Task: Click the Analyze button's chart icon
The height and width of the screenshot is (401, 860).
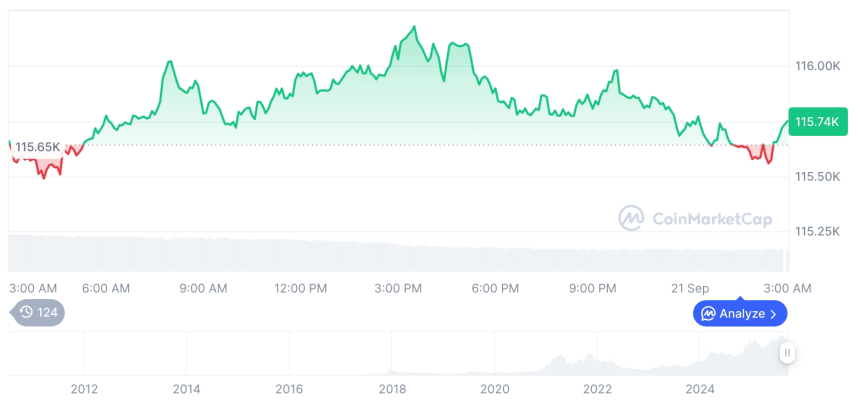Action: pyautogui.click(x=709, y=314)
